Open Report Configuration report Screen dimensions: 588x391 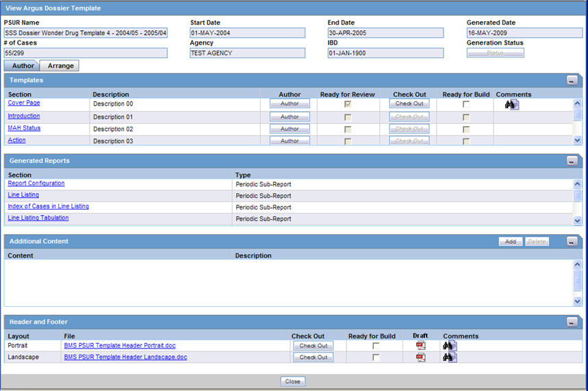[36, 183]
